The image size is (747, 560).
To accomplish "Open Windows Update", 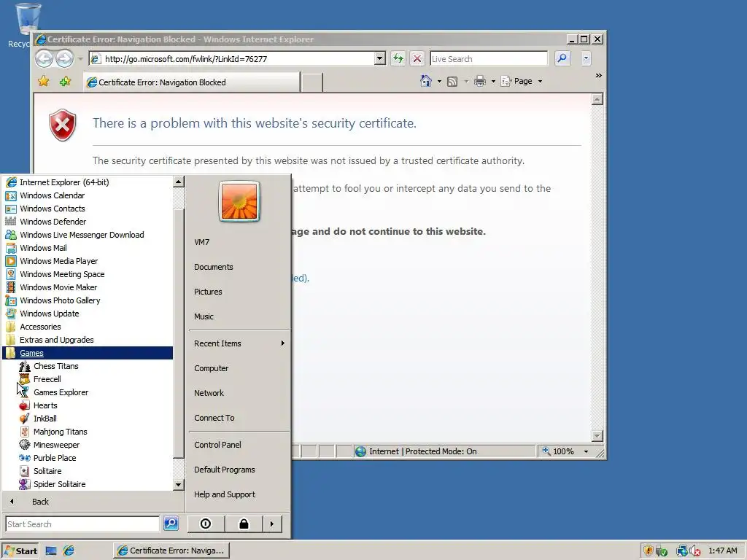I will tap(49, 314).
